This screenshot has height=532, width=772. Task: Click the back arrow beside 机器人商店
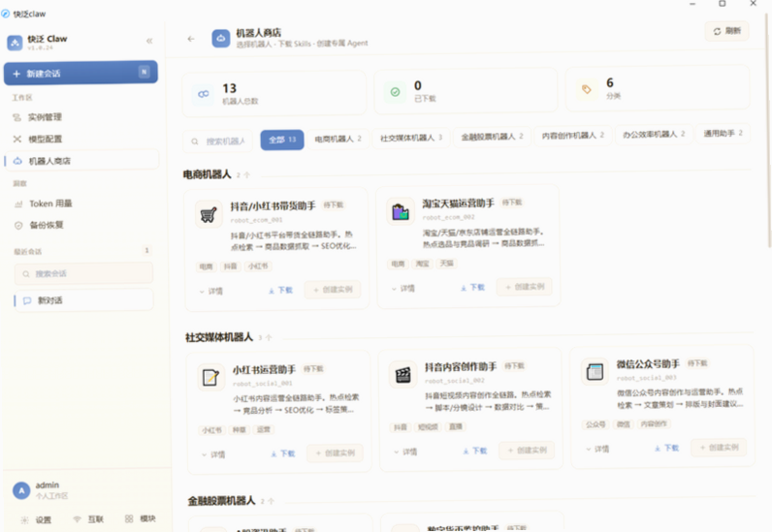coord(191,39)
